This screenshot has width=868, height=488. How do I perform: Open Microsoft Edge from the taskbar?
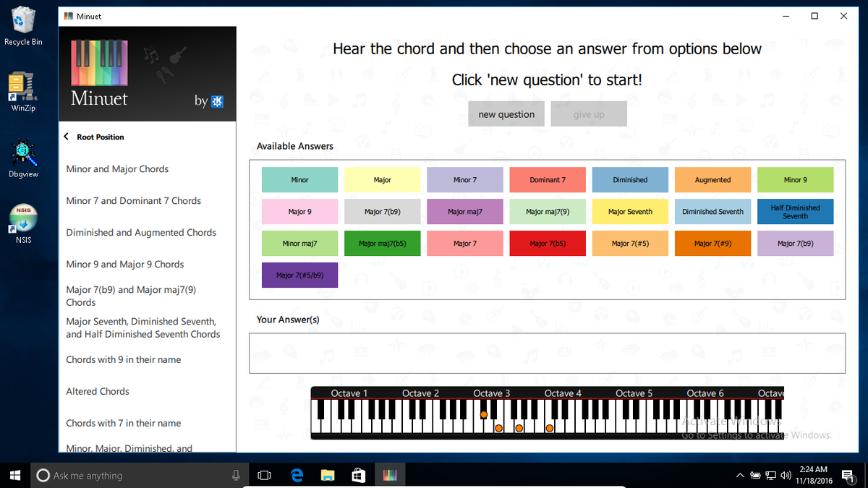click(x=297, y=475)
